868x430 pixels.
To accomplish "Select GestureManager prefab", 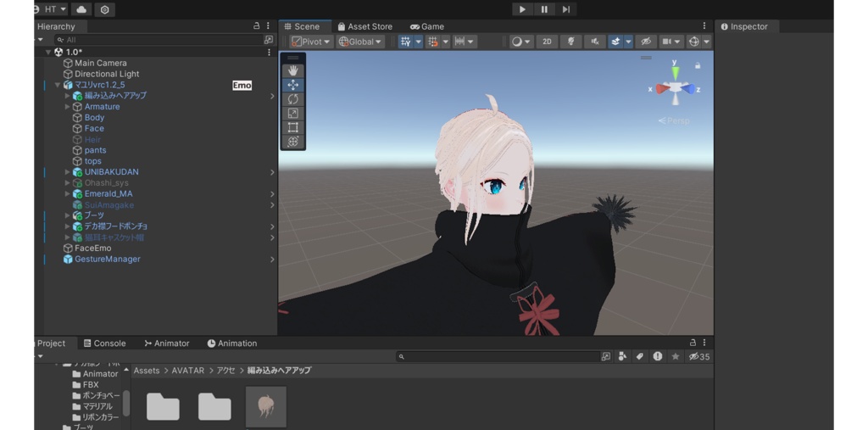I will tap(108, 260).
